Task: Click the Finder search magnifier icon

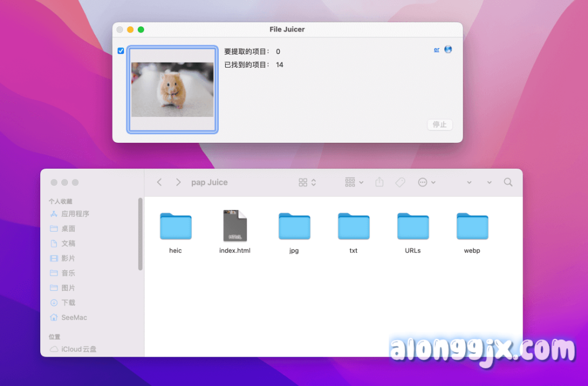Action: tap(508, 182)
